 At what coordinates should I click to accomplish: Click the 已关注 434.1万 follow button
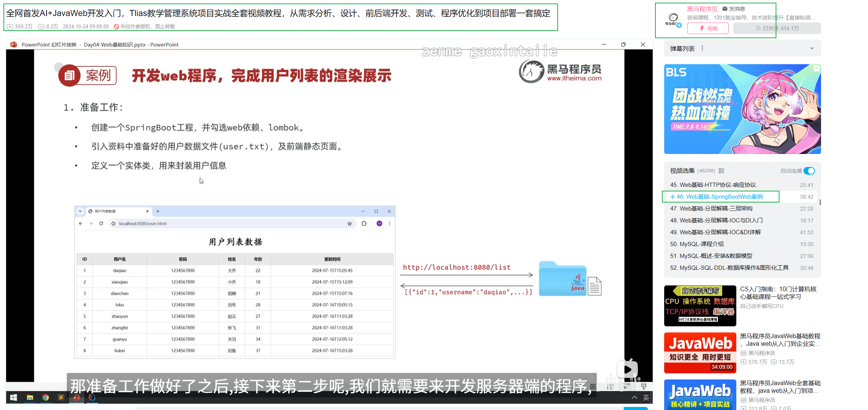[777, 28]
